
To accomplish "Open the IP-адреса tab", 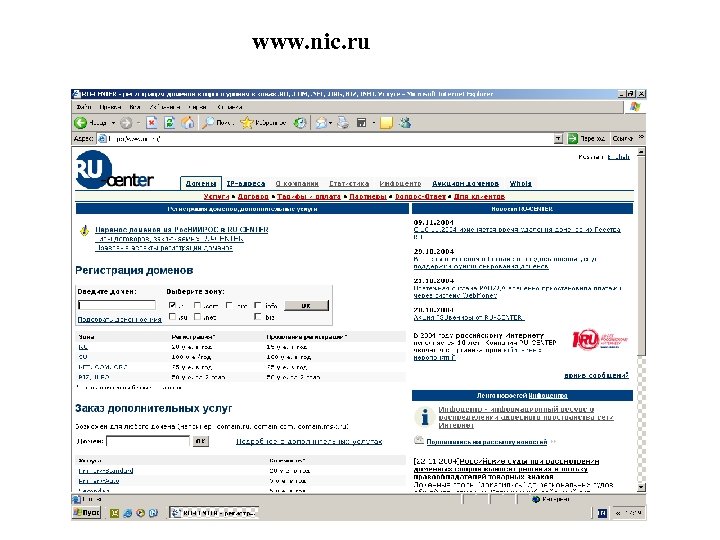I will coord(246,183).
